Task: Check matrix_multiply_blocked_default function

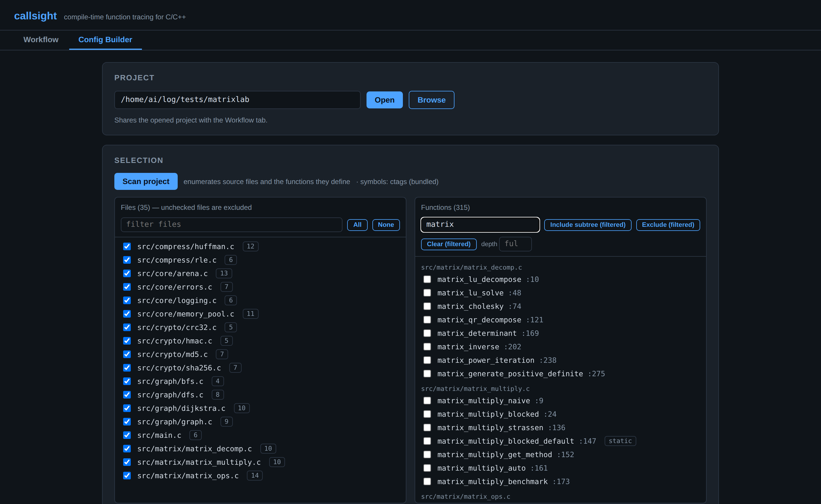Action: 427,441
